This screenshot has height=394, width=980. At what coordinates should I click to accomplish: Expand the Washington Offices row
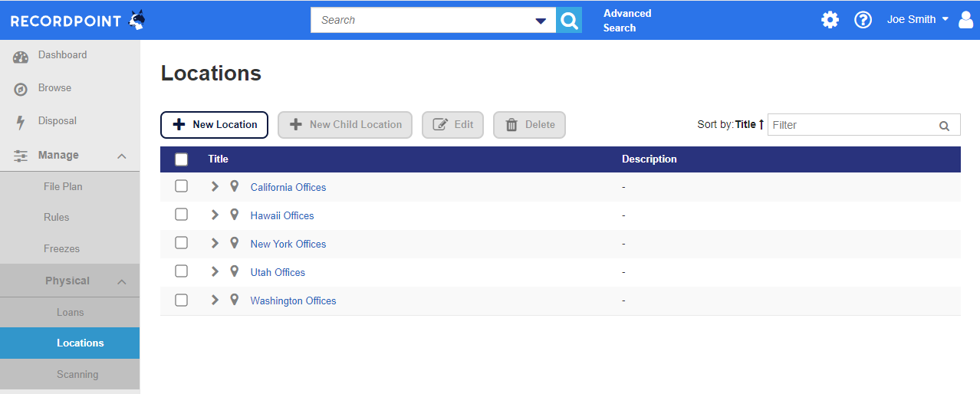coord(215,300)
